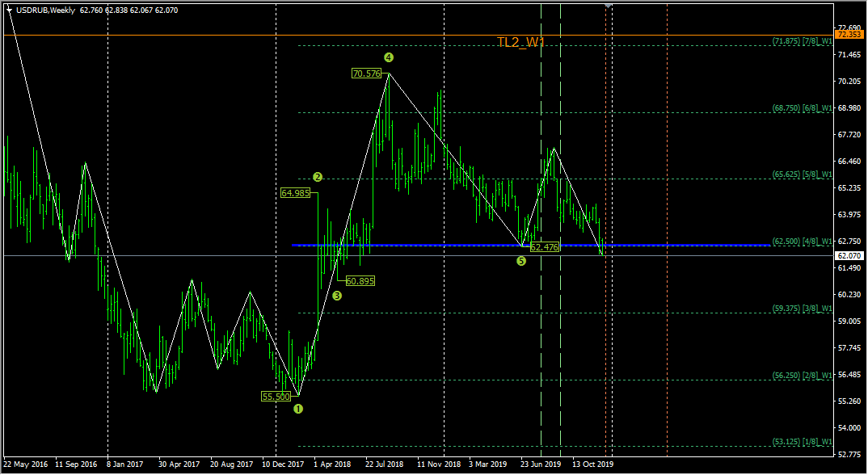The image size is (868, 475).
Task: Click the 68.980 price scale value
Action: [x=849, y=108]
